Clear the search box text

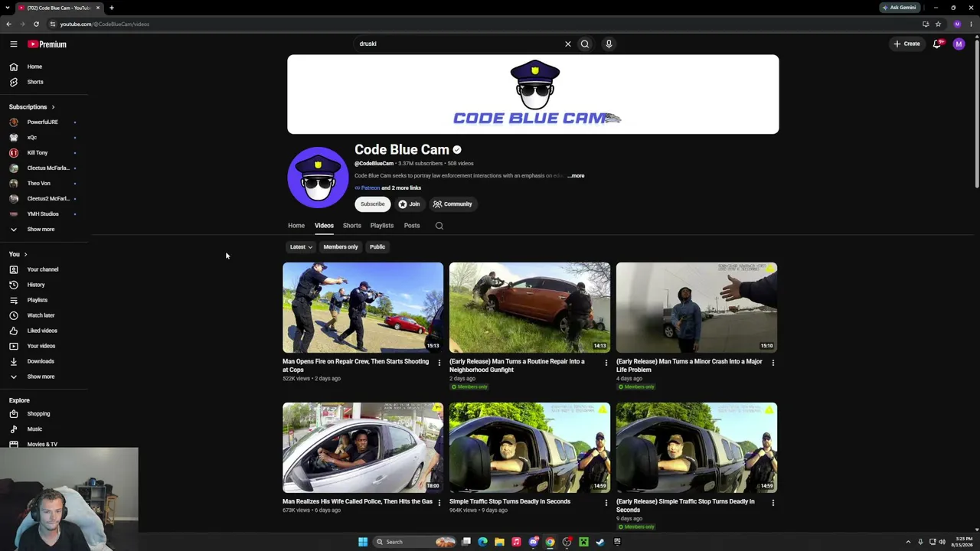[568, 44]
